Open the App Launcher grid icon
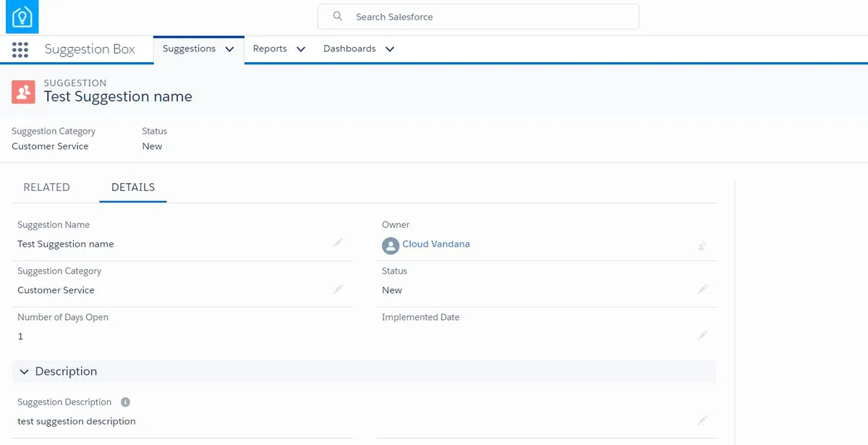The width and height of the screenshot is (868, 445). tap(20, 49)
